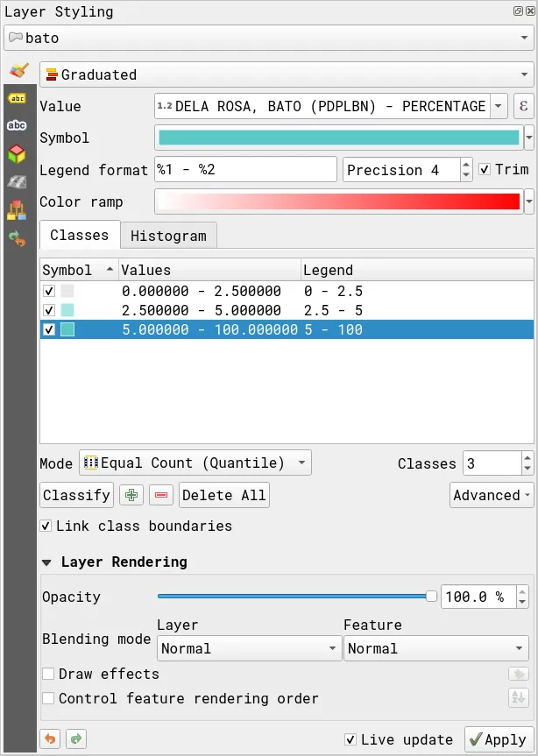The width and height of the screenshot is (538, 756).
Task: Uncheck the 2.5 - 5 class
Action: click(49, 310)
